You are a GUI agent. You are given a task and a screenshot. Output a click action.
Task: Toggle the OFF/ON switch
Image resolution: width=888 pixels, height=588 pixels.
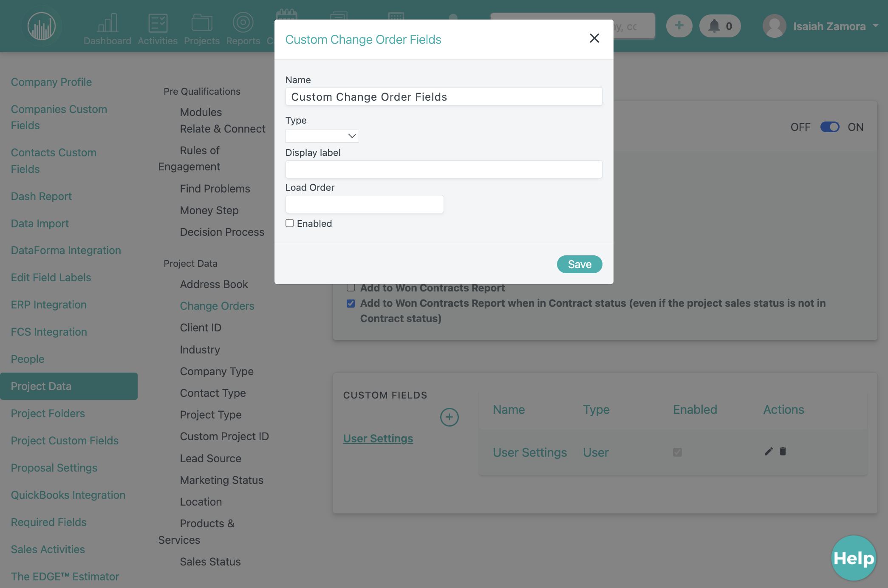click(829, 127)
